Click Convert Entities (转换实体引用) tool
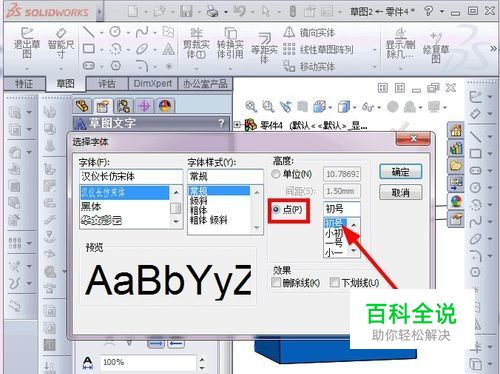The width and height of the screenshot is (500, 374). [230, 44]
